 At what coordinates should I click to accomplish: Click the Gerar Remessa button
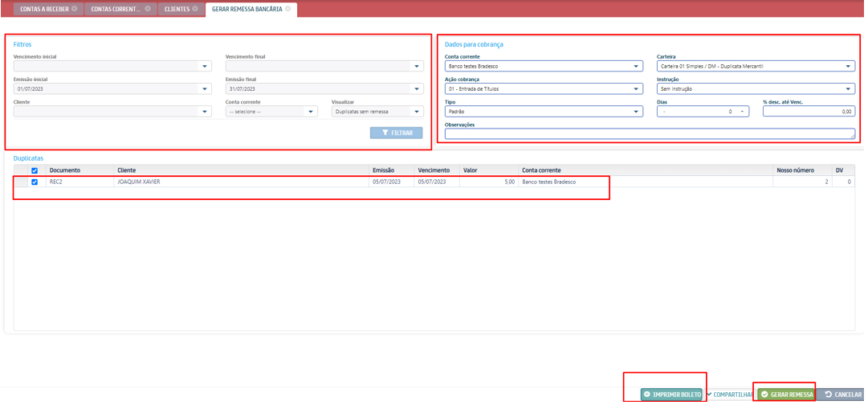tap(787, 395)
